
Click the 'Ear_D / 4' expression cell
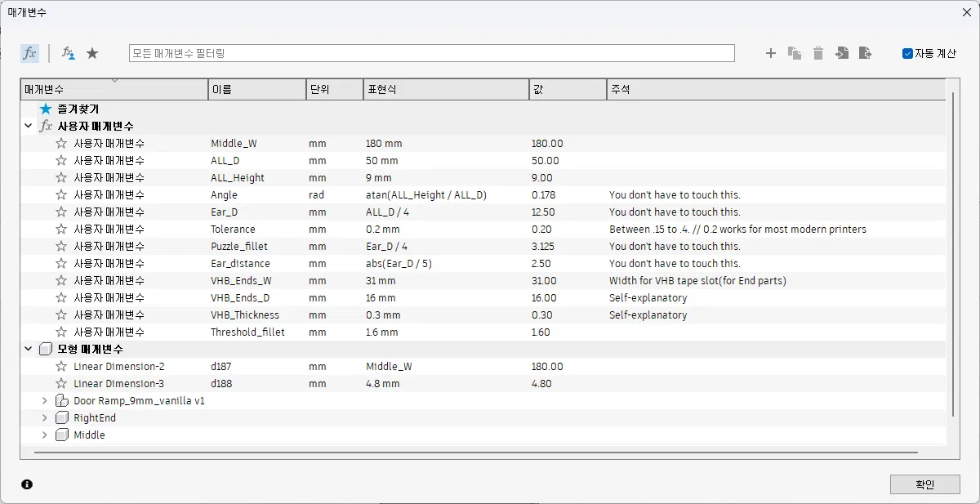(387, 247)
